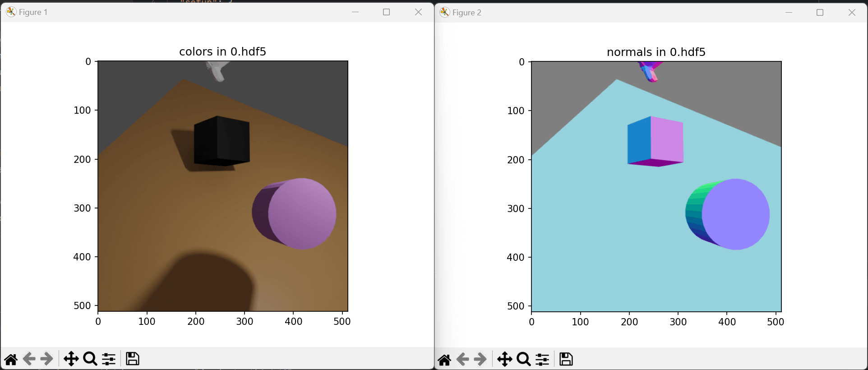
Task: Toggle the Zoom magnifier tool in Figure 1
Action: [90, 359]
